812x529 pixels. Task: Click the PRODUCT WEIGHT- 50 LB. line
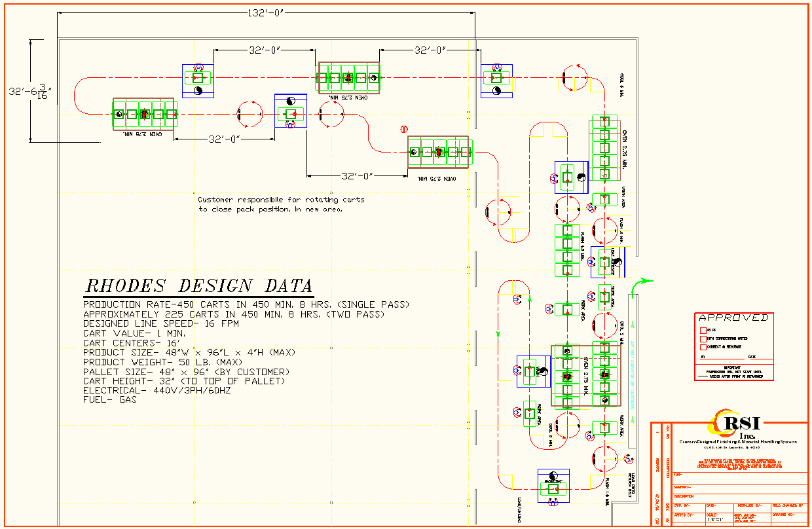[x=162, y=362]
